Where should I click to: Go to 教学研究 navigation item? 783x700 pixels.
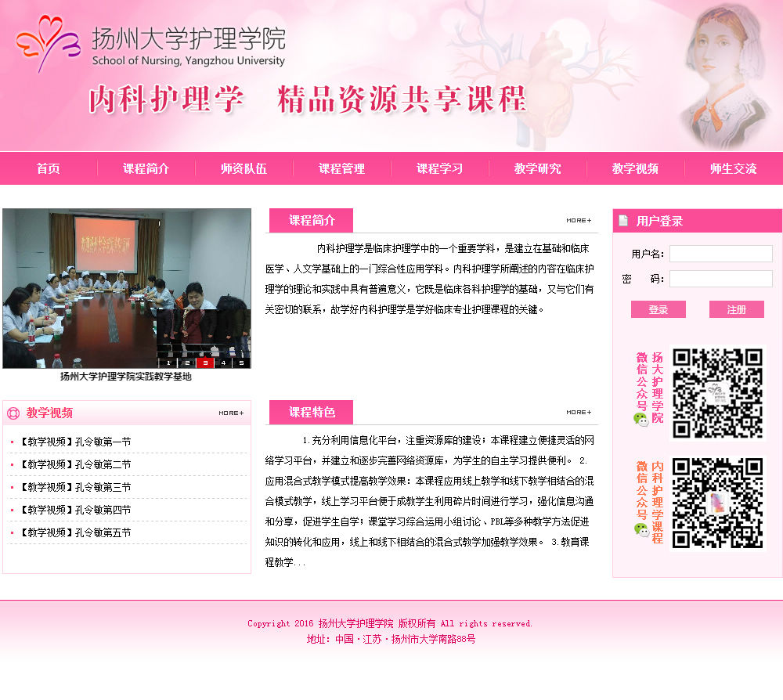tap(538, 169)
